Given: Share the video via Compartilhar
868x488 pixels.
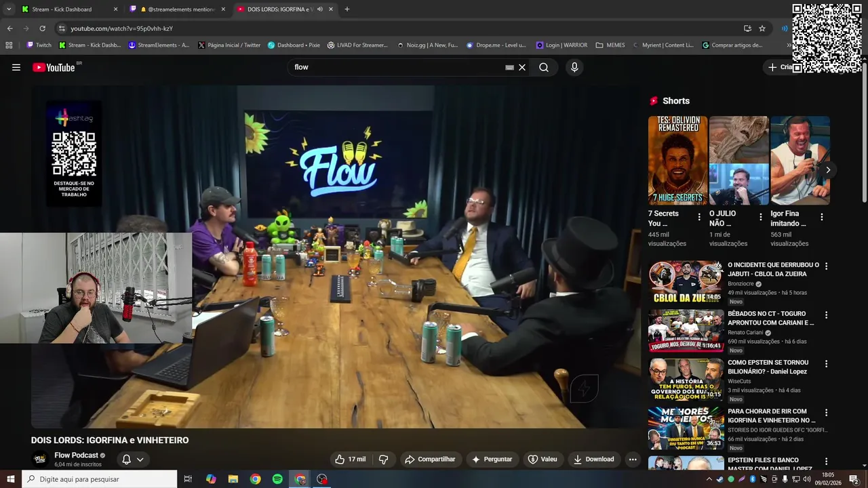Looking at the screenshot, I should click(430, 459).
